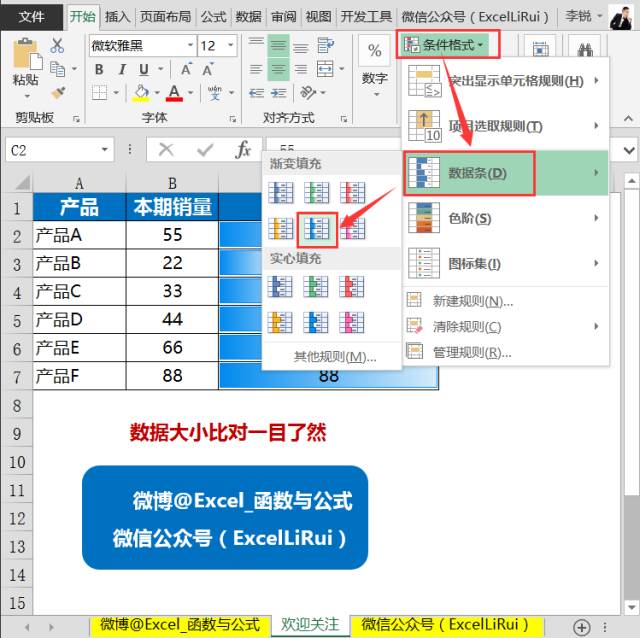Click 其他规则(M)... link
The height and width of the screenshot is (638, 640).
[x=335, y=357]
